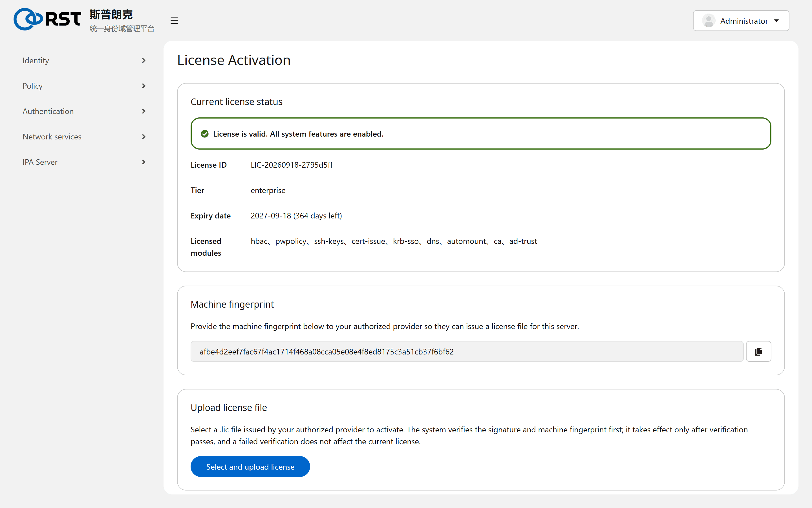Click the Tier value enterprise
This screenshot has width=812, height=508.
[x=268, y=190]
